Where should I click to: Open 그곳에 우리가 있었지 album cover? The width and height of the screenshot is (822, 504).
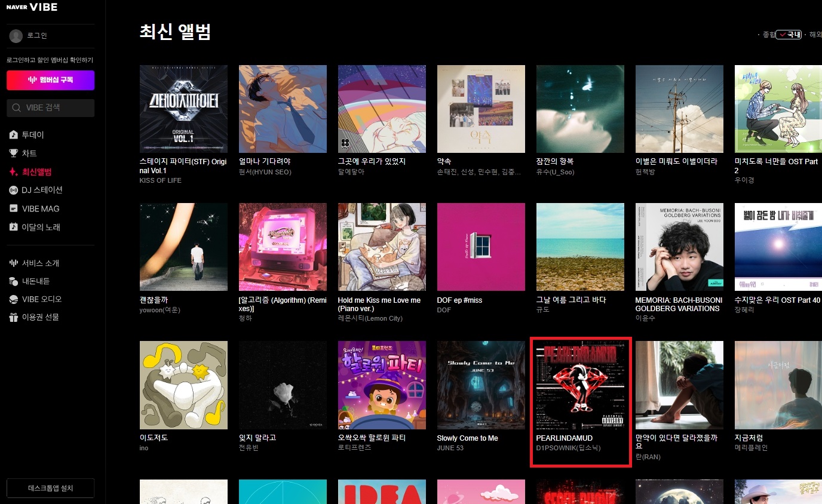(382, 109)
